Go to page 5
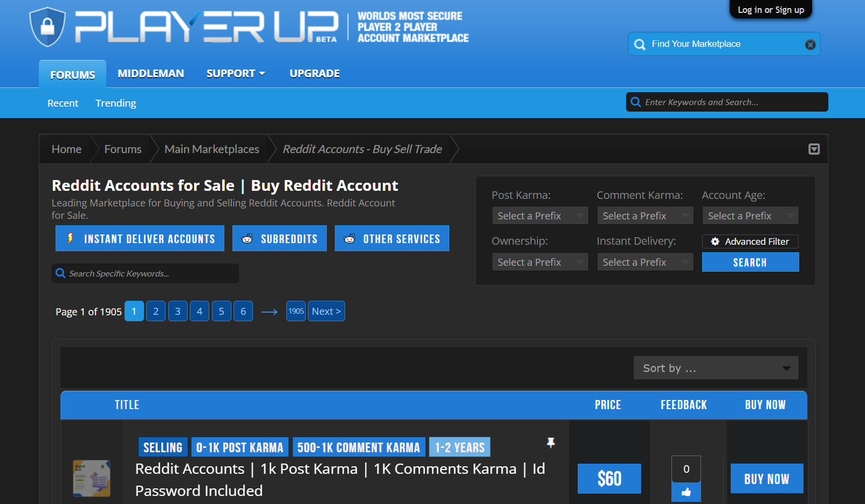Viewport: 865px width, 504px height. 221,311
